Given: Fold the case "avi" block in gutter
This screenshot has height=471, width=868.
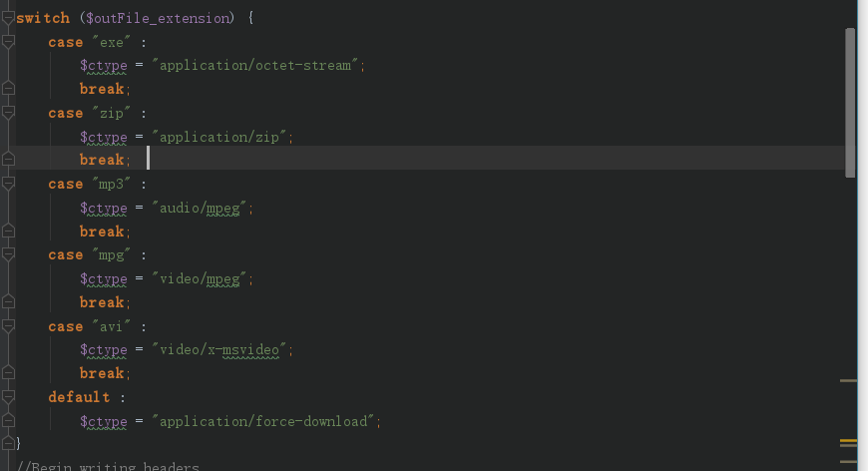Looking at the screenshot, I should click(x=8, y=326).
